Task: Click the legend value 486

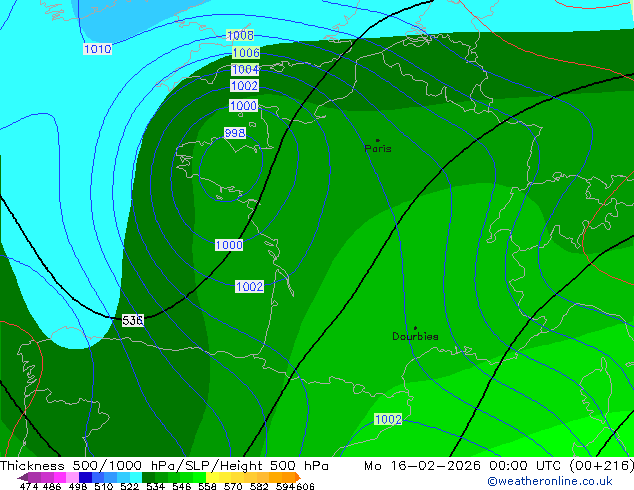Action: (52, 486)
